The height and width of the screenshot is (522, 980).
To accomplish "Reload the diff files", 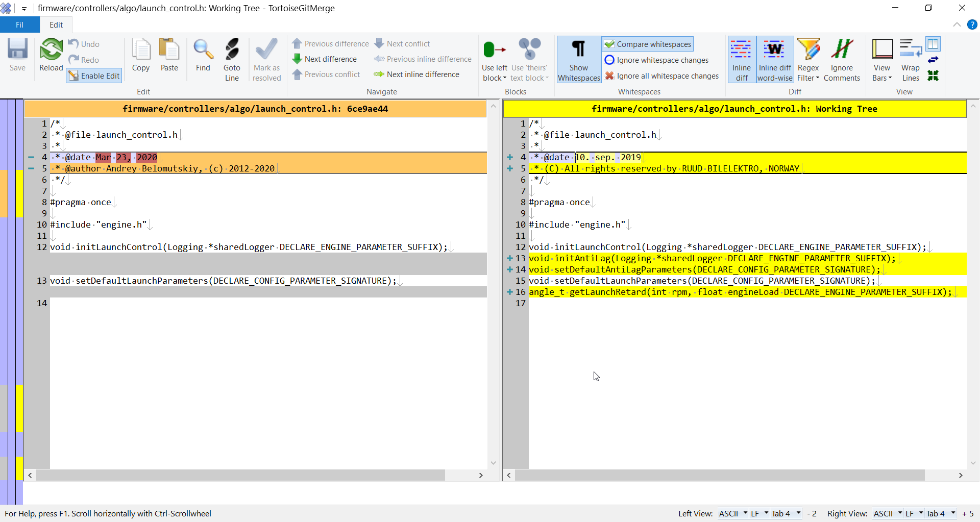I will coord(51,55).
